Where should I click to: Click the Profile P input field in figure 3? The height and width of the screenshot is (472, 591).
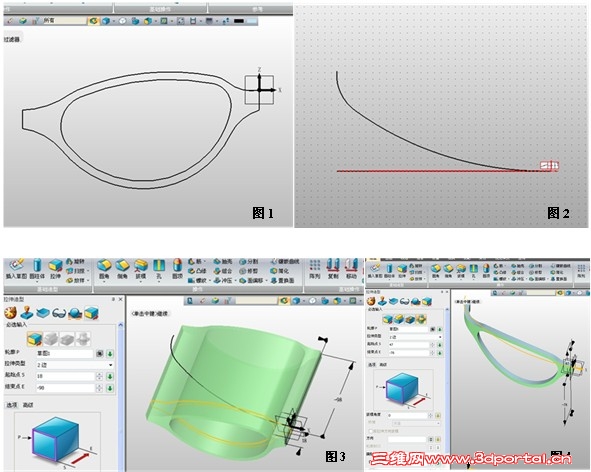pos(64,354)
